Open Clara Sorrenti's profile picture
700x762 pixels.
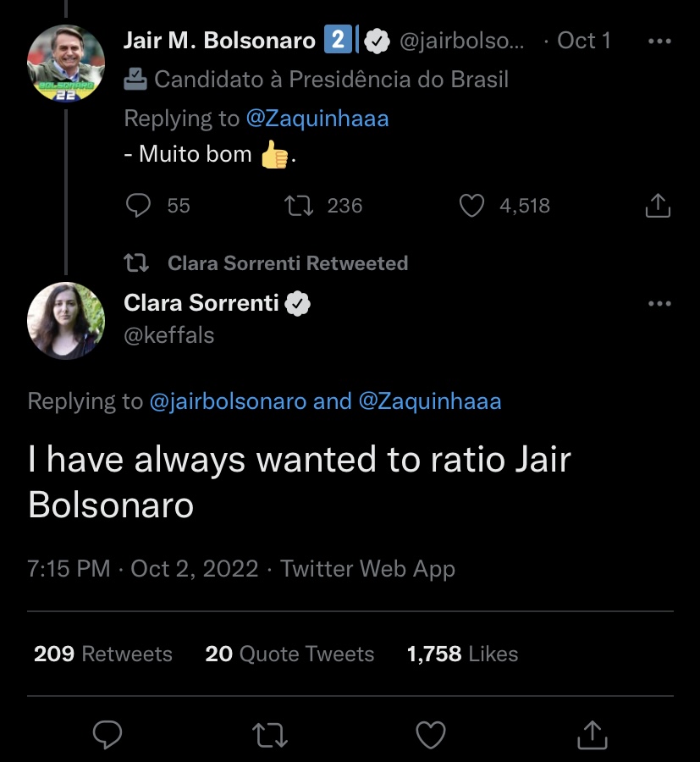66,321
